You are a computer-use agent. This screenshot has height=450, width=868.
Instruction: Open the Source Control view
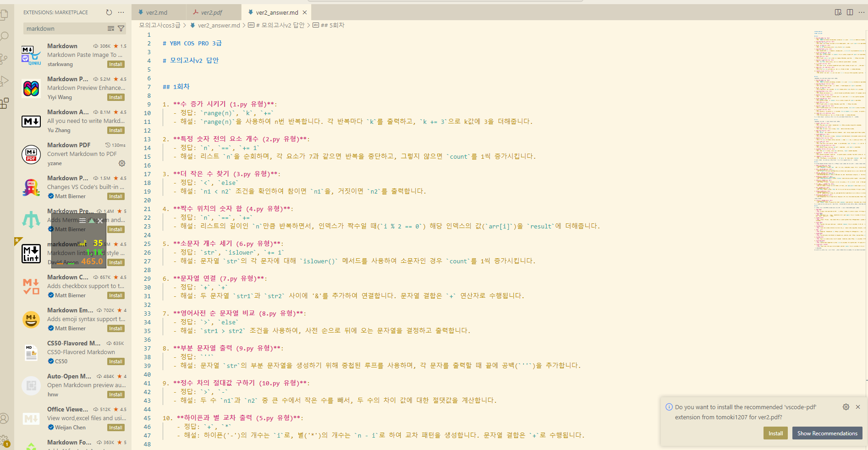(x=4, y=59)
